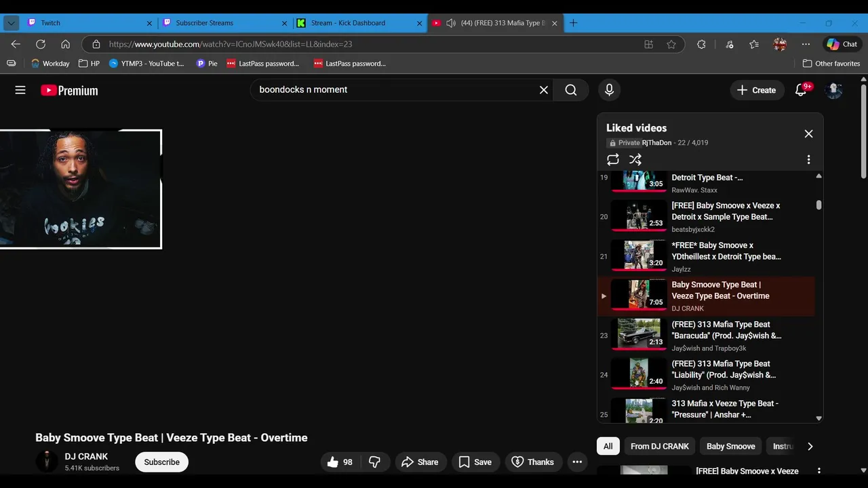Screen dimensions: 868x488
Task: Open the Other favorites folder
Action: click(831, 64)
